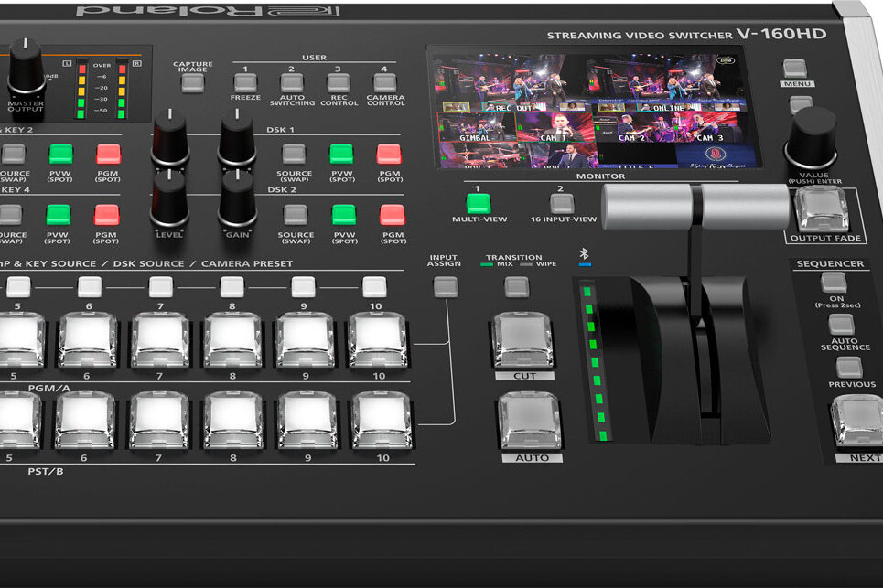Screen dimensions: 883x588
Task: Click KEY 2 SOURCE swap button
Action: [14, 155]
